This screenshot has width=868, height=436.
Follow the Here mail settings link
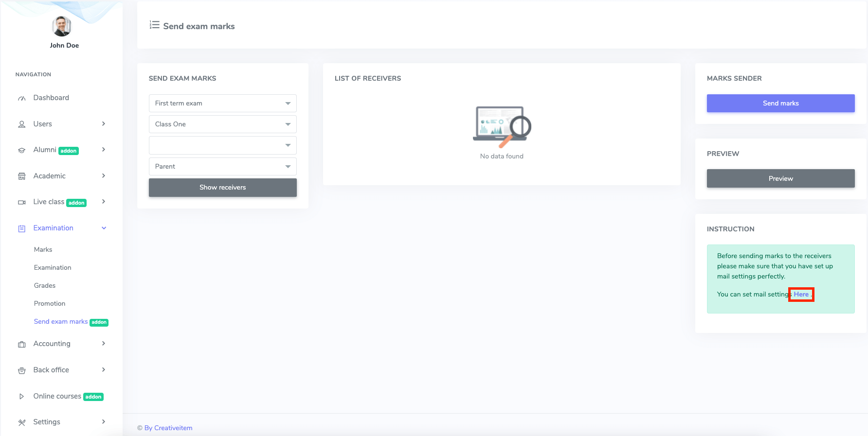point(801,294)
